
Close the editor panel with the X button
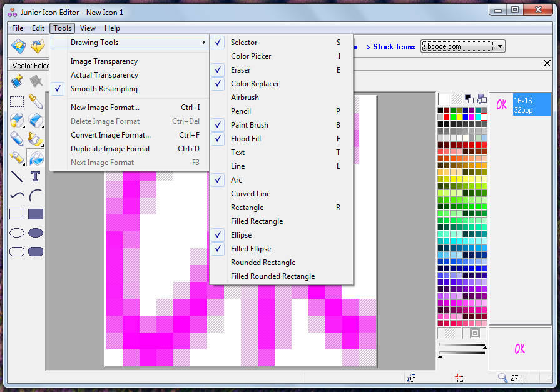click(547, 63)
